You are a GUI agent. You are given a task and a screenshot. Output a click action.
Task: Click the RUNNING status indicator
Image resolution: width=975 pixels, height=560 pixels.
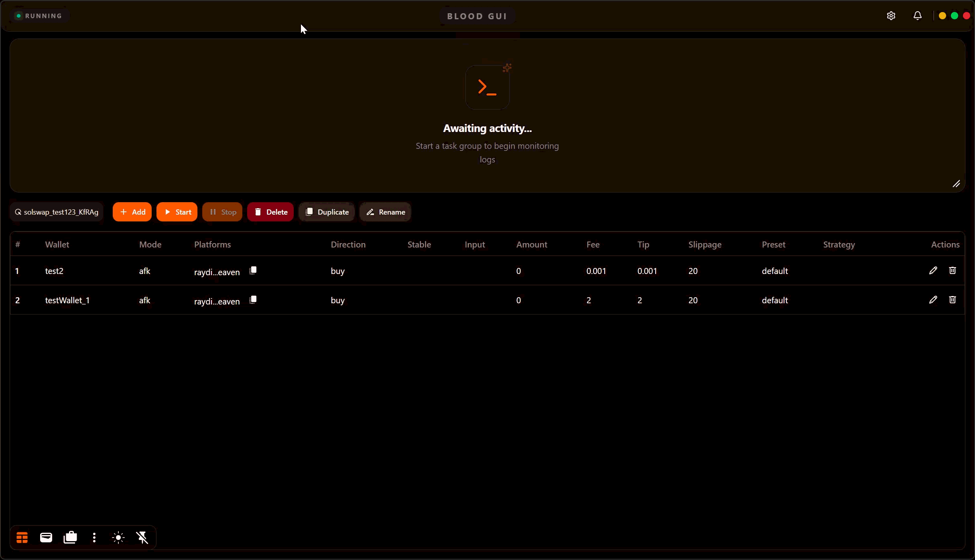pyautogui.click(x=39, y=16)
